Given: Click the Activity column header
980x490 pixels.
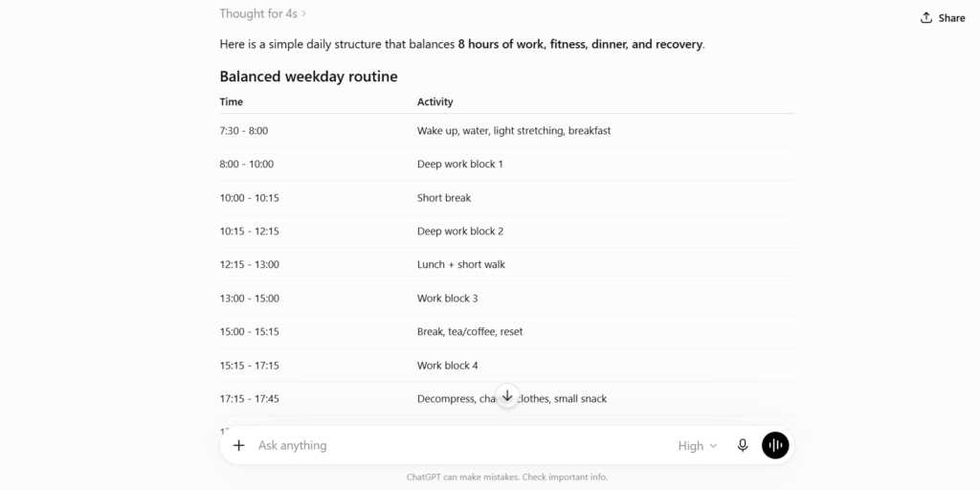Looking at the screenshot, I should click(x=435, y=101).
